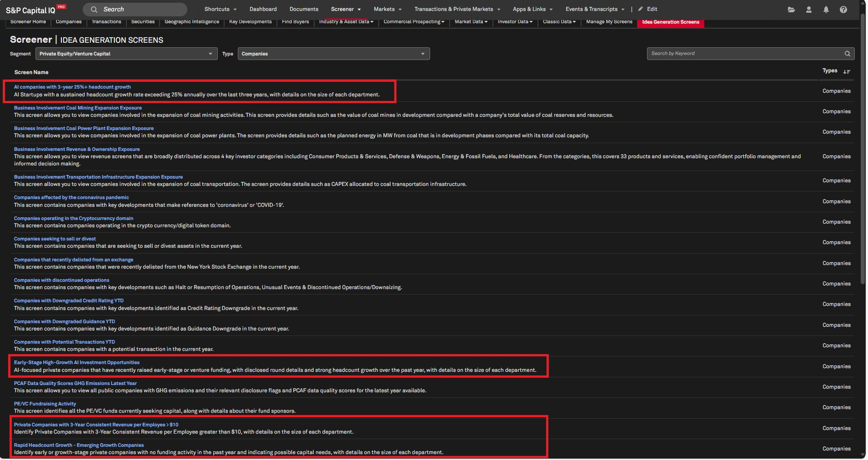Open Business Involvement Revenue & Ownership Exposure screen
868x460 pixels.
point(77,149)
